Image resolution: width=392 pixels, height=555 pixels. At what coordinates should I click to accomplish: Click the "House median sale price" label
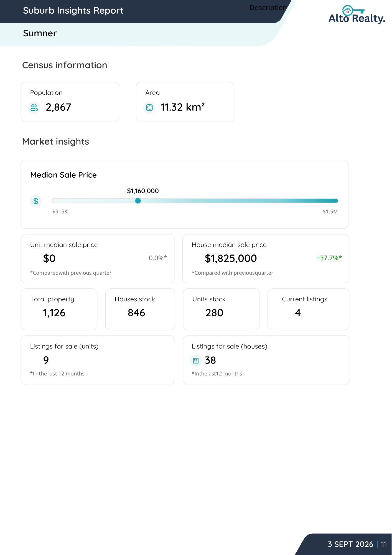click(x=229, y=245)
